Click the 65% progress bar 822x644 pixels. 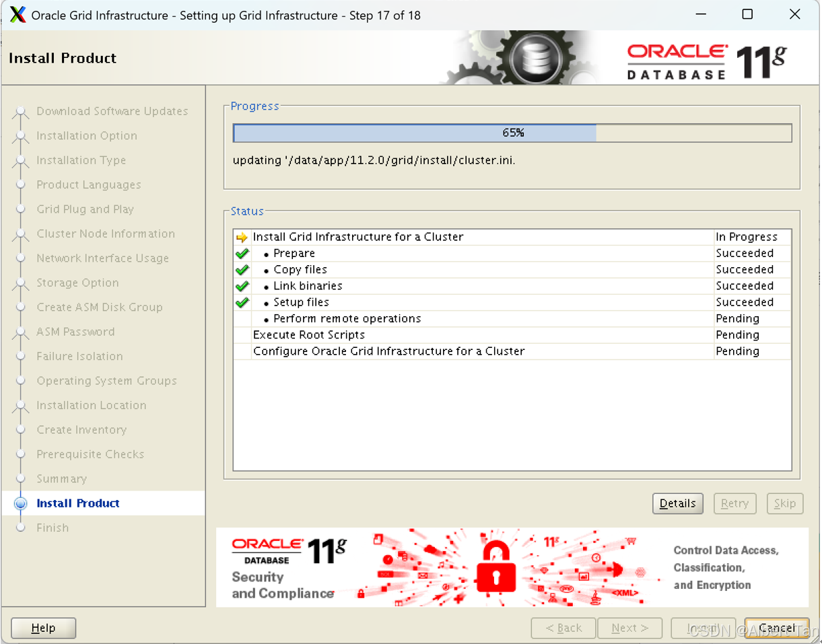coord(512,133)
